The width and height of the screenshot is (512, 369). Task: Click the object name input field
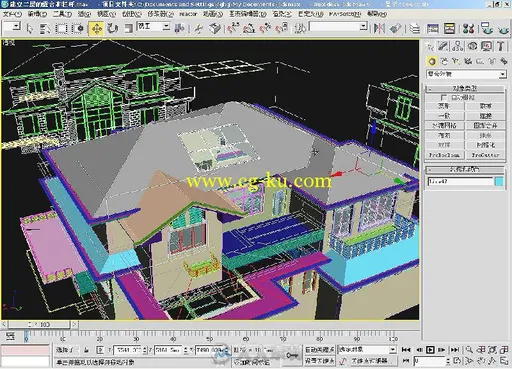[x=460, y=182]
